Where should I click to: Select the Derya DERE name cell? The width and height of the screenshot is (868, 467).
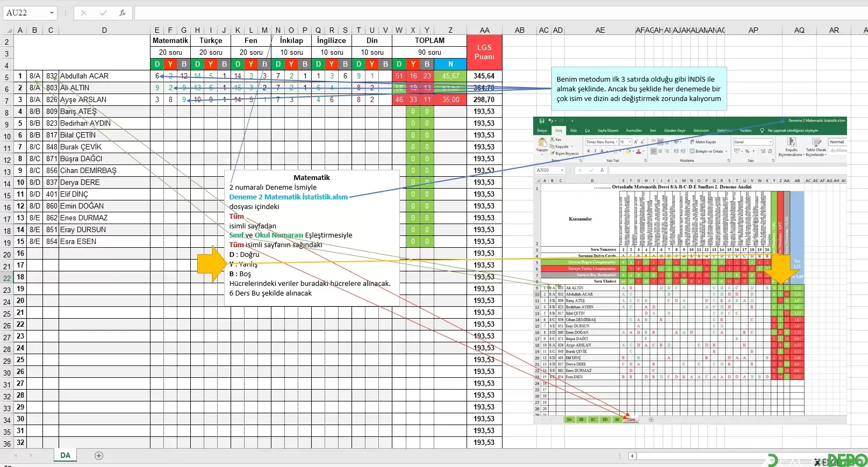[x=104, y=183]
